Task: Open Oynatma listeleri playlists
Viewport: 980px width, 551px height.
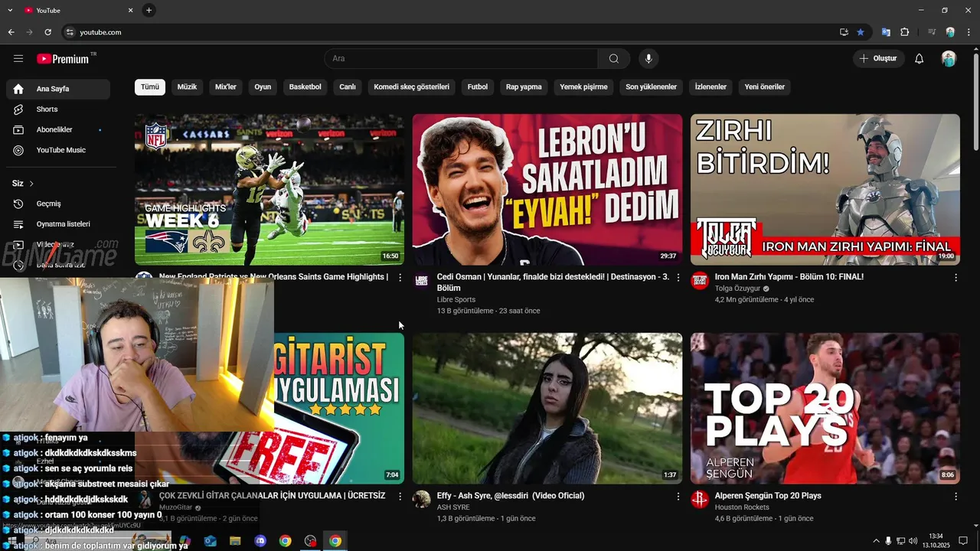Action: click(x=58, y=224)
